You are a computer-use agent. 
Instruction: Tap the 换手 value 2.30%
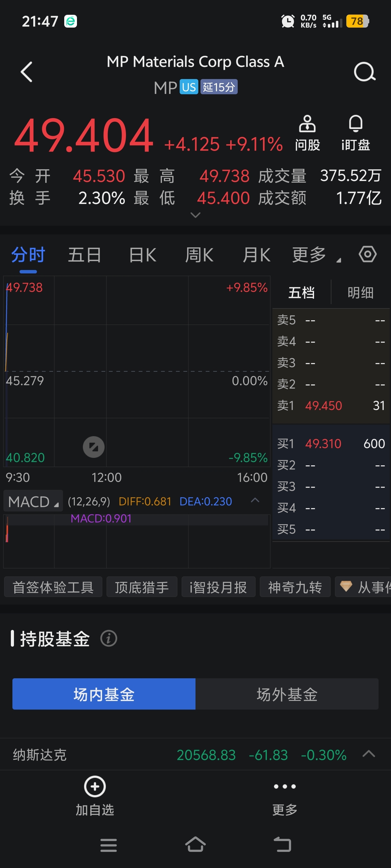click(102, 198)
